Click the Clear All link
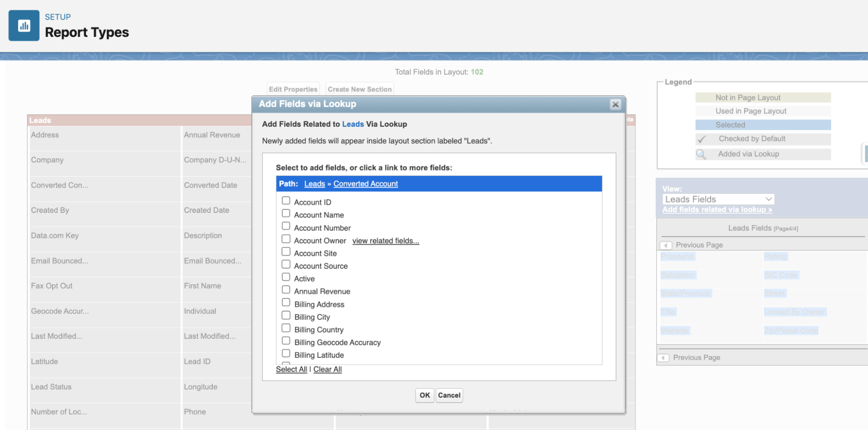The image size is (868, 430). [x=327, y=369]
